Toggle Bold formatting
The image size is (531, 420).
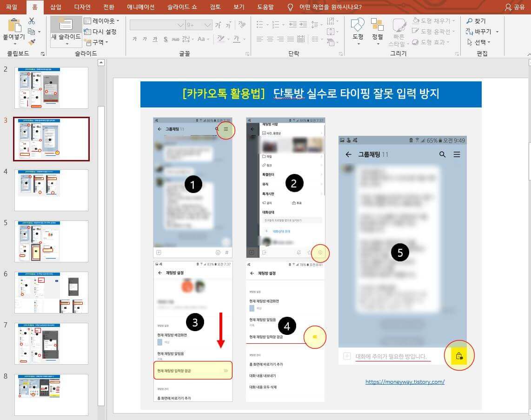pyautogui.click(x=134, y=39)
